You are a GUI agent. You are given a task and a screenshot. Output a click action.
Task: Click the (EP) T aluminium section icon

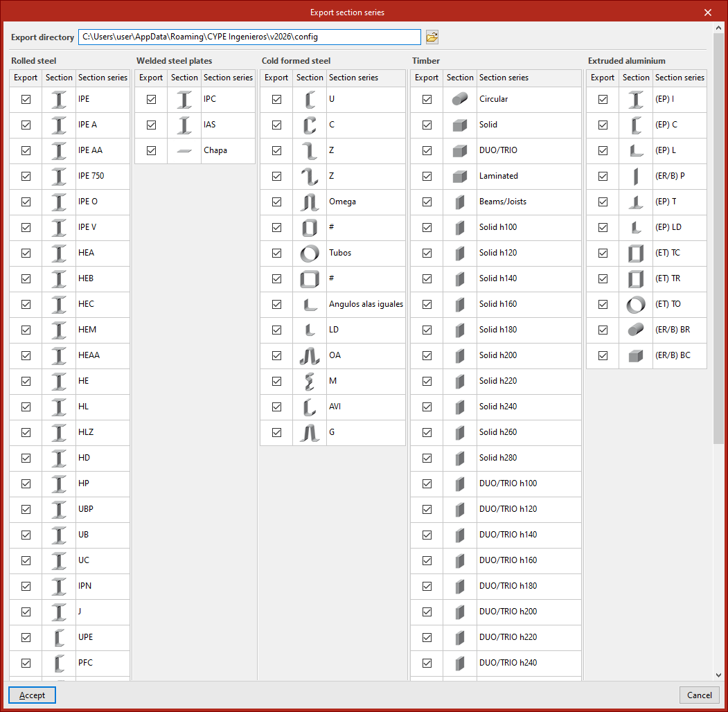pyautogui.click(x=636, y=202)
